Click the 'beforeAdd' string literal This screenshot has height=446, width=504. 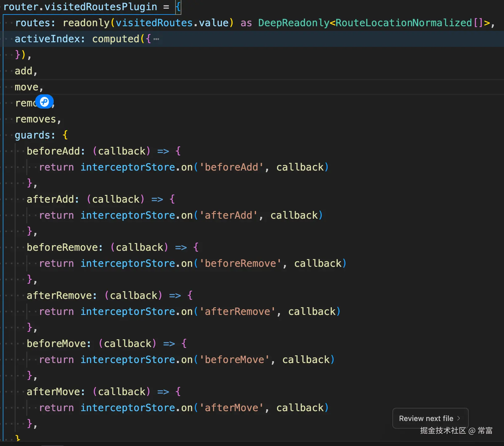(231, 167)
